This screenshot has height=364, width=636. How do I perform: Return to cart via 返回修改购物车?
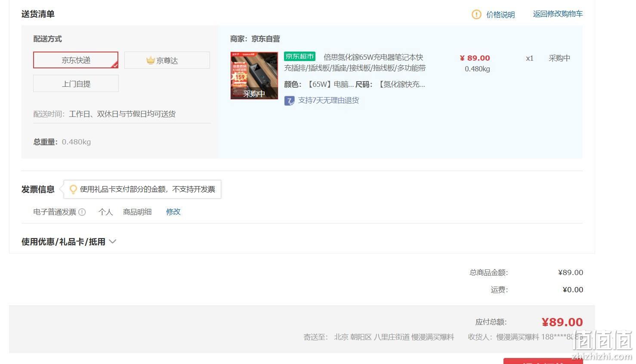(558, 14)
